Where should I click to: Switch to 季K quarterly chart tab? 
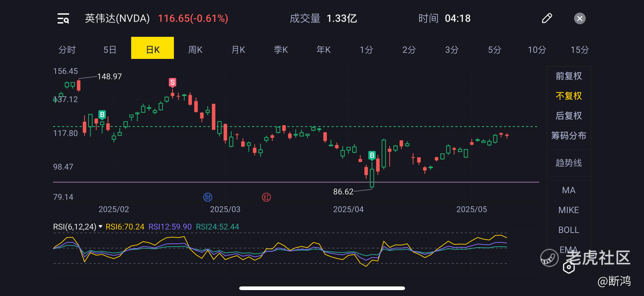click(x=281, y=50)
